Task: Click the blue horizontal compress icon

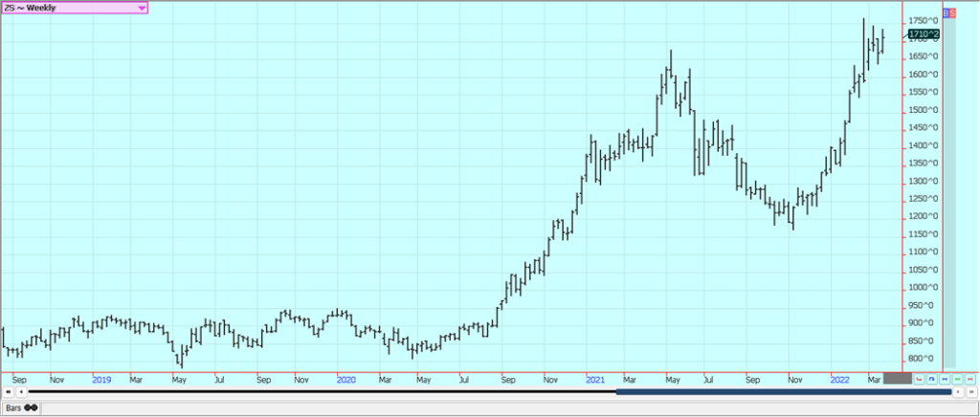Action: coord(945,379)
